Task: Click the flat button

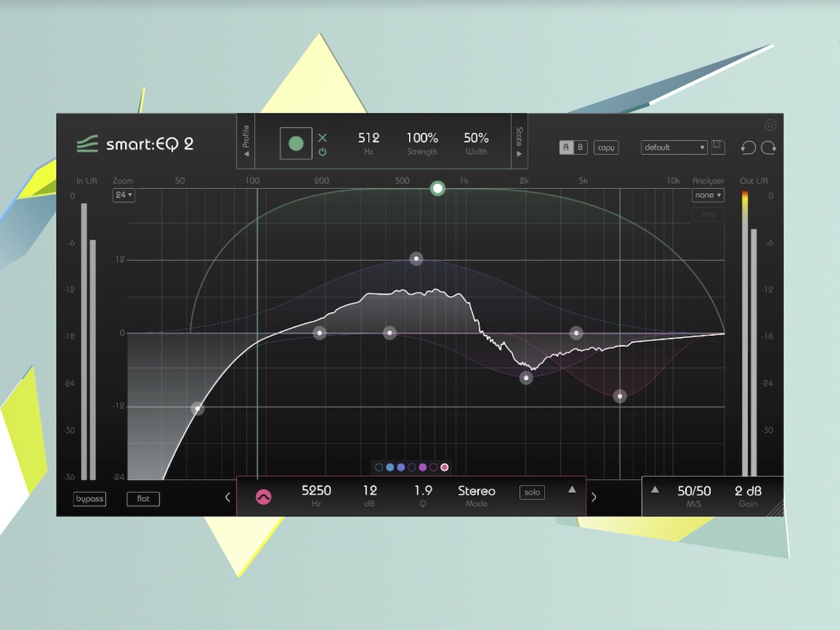Action: (x=143, y=499)
